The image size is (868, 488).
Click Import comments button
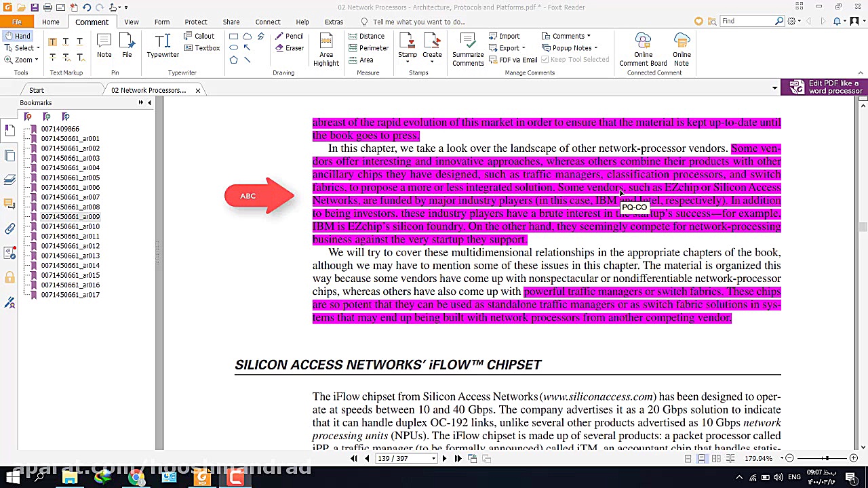pyautogui.click(x=504, y=36)
